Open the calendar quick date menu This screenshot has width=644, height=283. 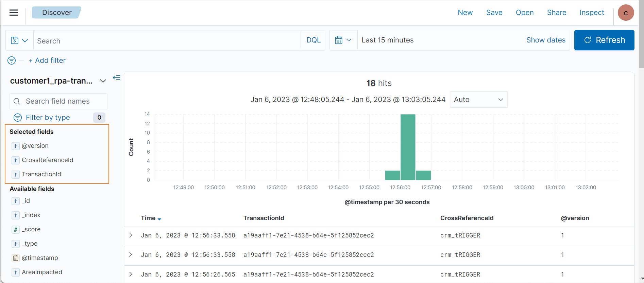[x=343, y=40]
